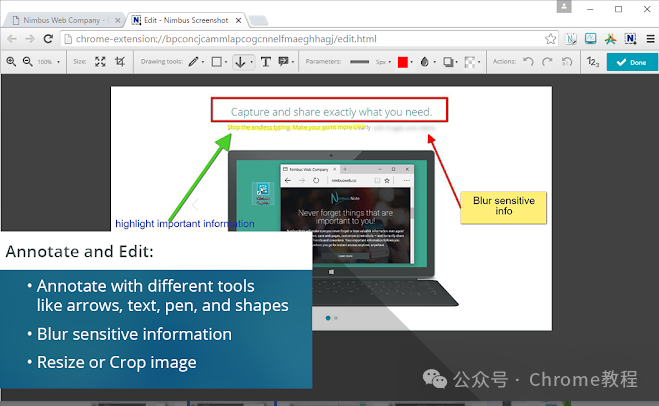Viewport: 659px width, 406px height.
Task: Click the chrome-extension address bar
Action: [309, 39]
